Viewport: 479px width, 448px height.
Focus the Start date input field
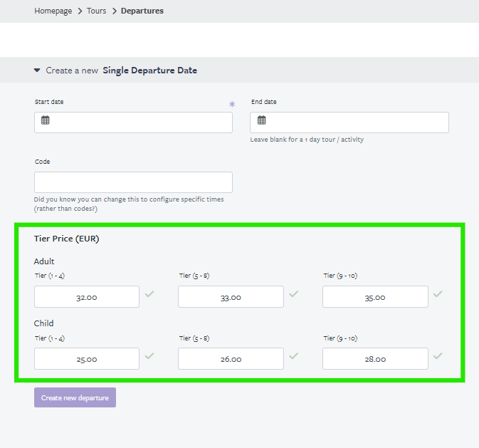tap(133, 123)
